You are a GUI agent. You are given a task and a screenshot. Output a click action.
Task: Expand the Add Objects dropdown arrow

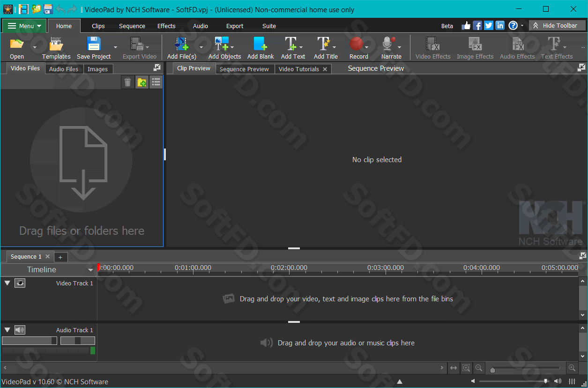(232, 47)
